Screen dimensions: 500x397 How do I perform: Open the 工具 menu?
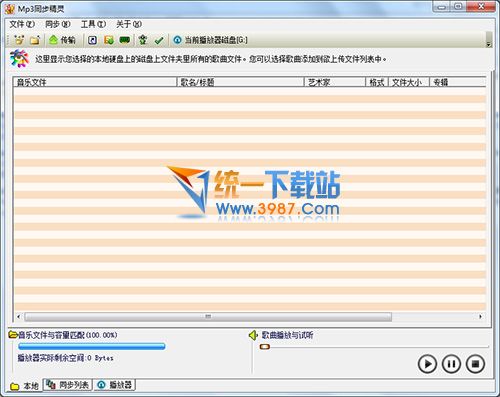click(x=93, y=24)
